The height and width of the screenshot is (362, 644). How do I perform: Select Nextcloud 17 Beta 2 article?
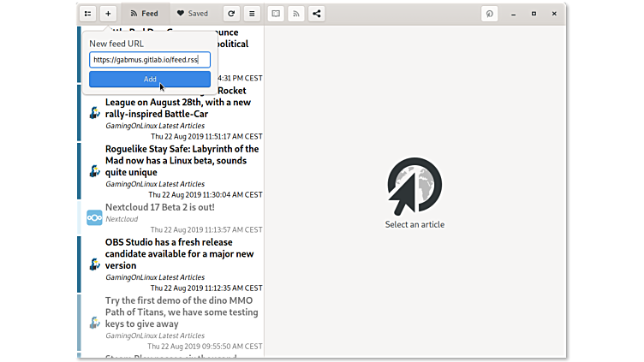pos(160,207)
